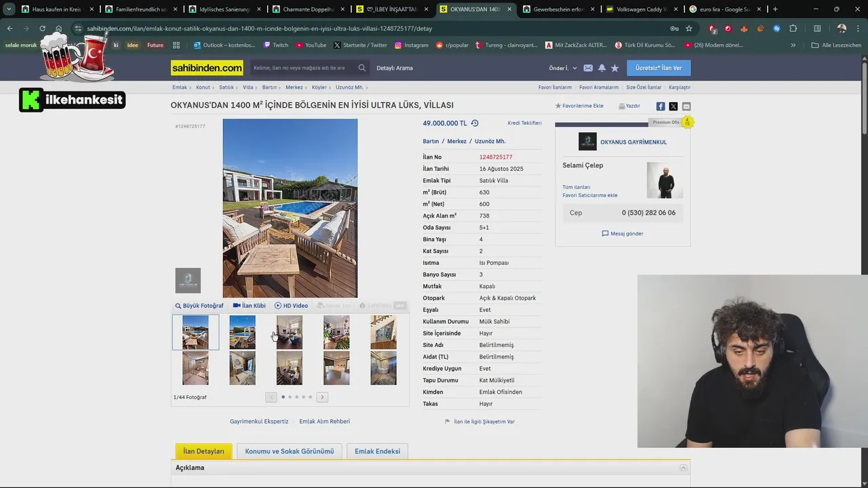Share listing on Facebook

coord(660,106)
